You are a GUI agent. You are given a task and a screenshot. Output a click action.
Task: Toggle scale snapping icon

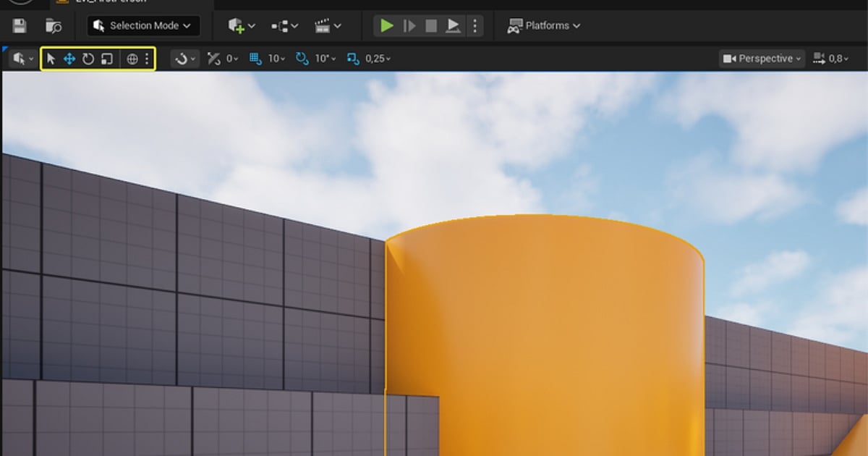(x=353, y=59)
